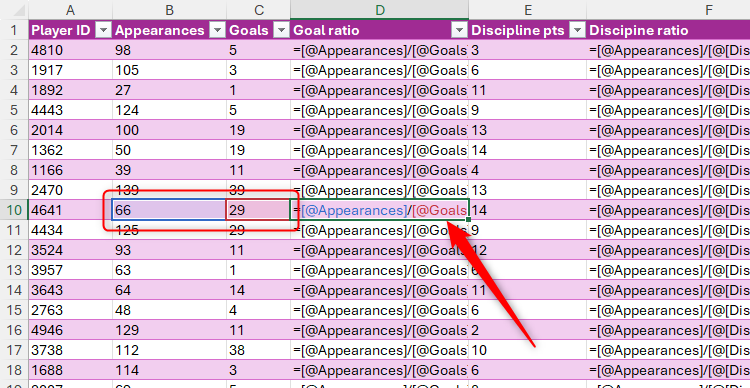Open the Appearances filter dropdown

[x=218, y=31]
